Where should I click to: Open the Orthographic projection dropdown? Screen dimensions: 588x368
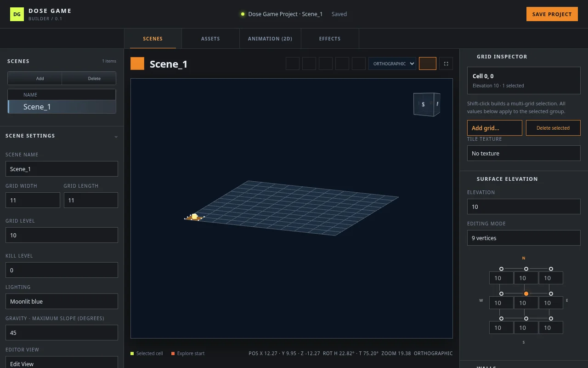392,63
